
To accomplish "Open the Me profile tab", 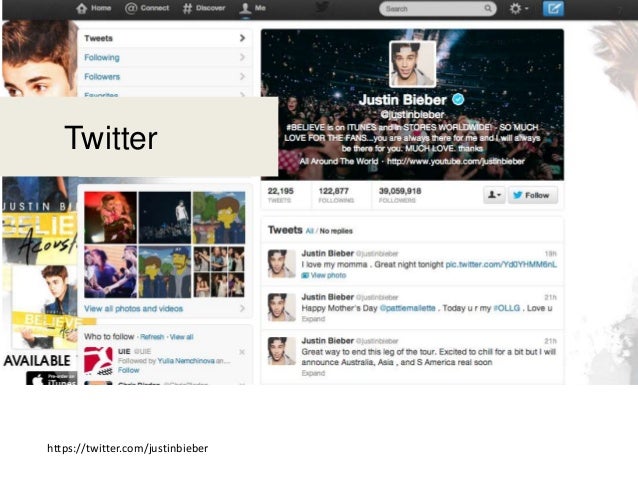I will pos(252,8).
